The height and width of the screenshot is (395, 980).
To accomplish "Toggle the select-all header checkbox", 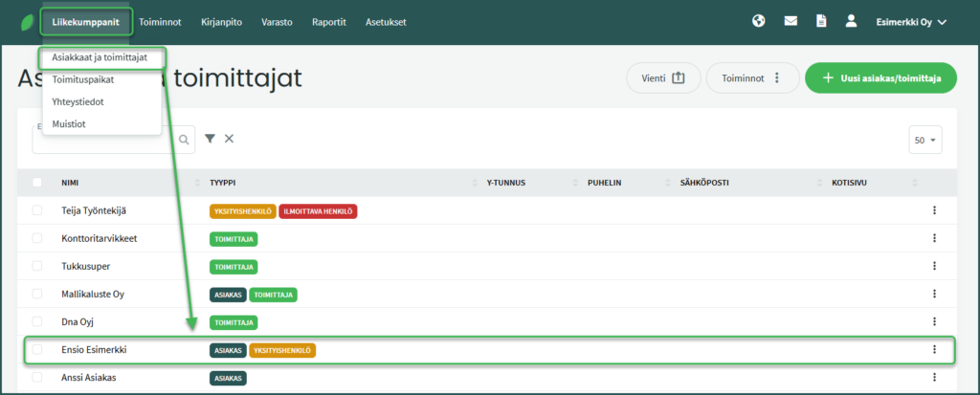I will click(x=37, y=183).
